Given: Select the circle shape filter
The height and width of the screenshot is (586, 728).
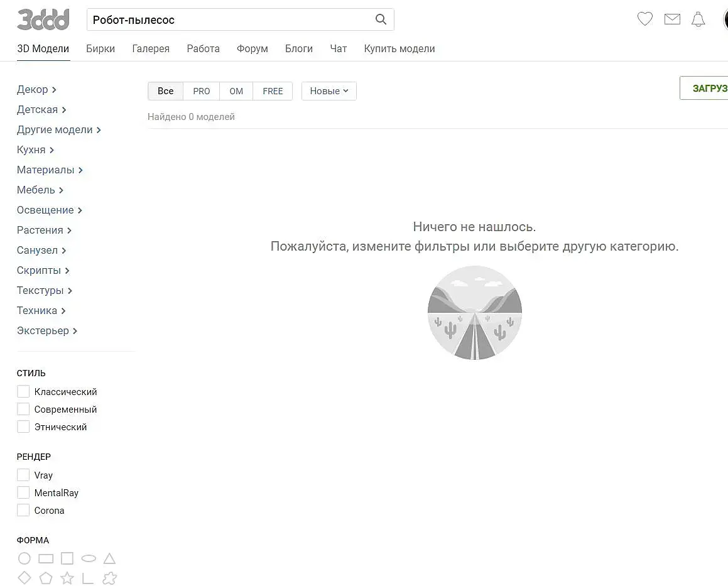Looking at the screenshot, I should (x=24, y=558).
